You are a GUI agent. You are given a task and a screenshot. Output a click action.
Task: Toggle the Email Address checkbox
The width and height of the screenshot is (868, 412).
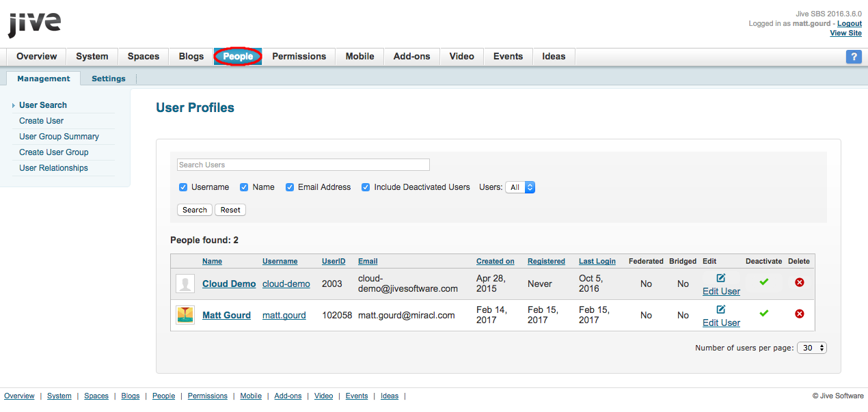click(290, 187)
